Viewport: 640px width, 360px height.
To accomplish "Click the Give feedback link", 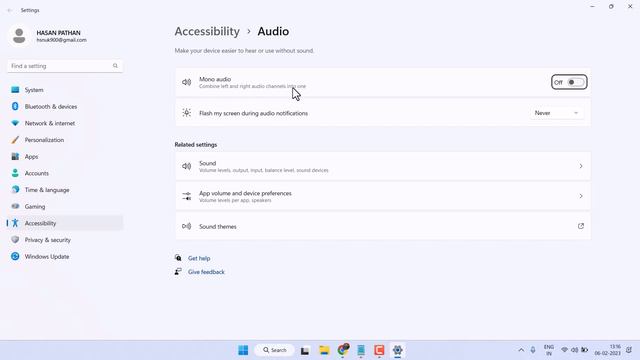I will tap(206, 272).
